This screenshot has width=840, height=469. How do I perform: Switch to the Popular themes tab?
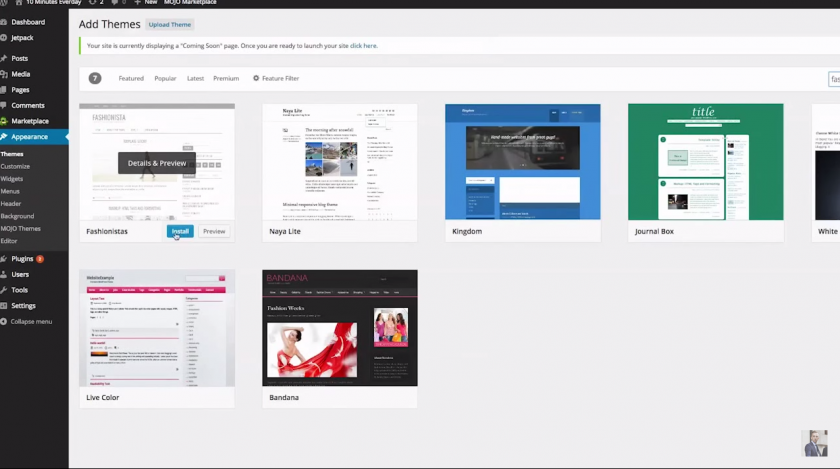(x=165, y=78)
